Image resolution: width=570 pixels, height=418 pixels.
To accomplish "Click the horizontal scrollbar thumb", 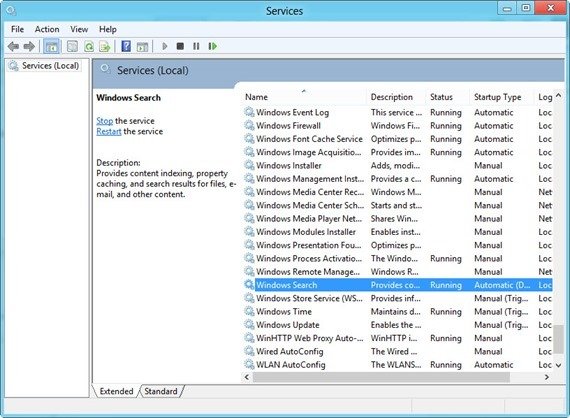I will (381, 377).
